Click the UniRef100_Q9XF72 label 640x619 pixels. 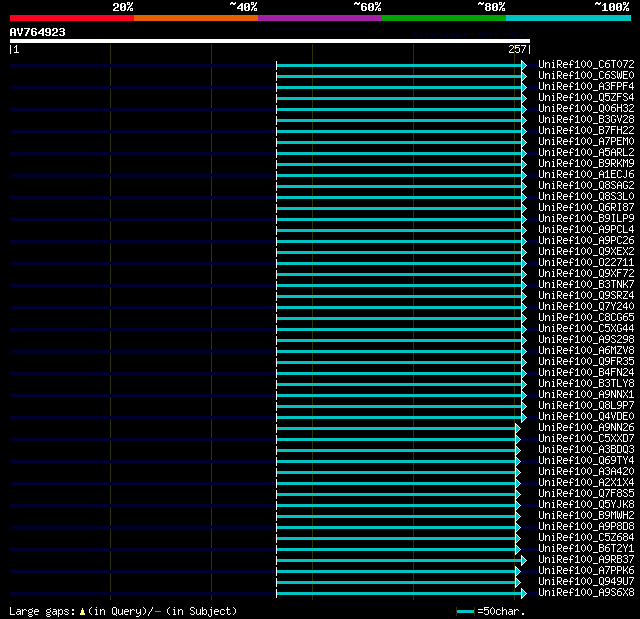coord(586,274)
